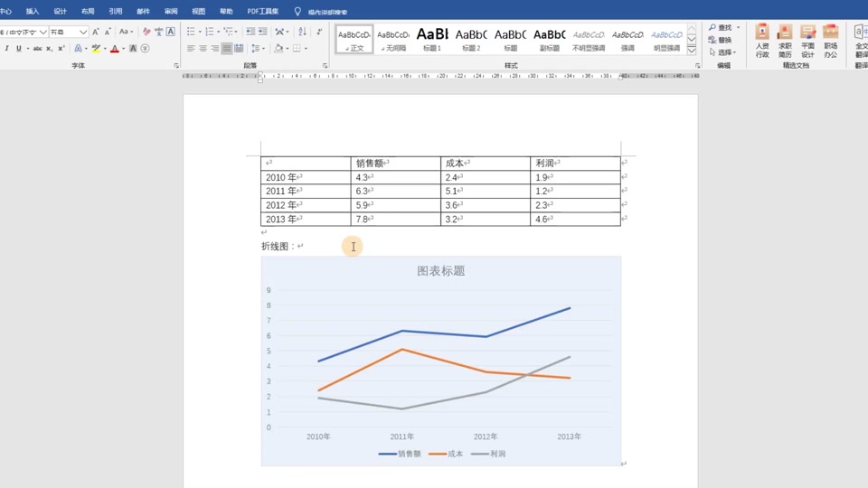Click the Decrease Indent icon
This screenshot has height=488, width=868.
pos(250,33)
